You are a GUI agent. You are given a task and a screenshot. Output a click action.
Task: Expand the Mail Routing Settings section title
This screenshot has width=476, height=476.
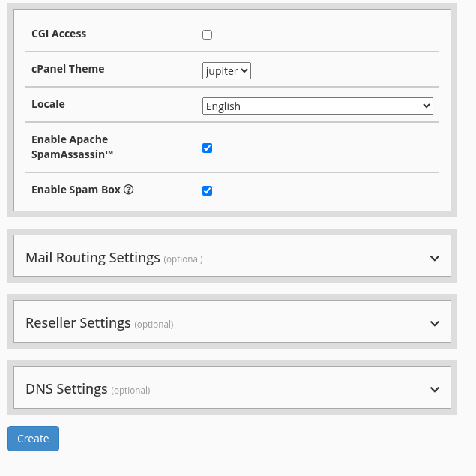coord(93,257)
